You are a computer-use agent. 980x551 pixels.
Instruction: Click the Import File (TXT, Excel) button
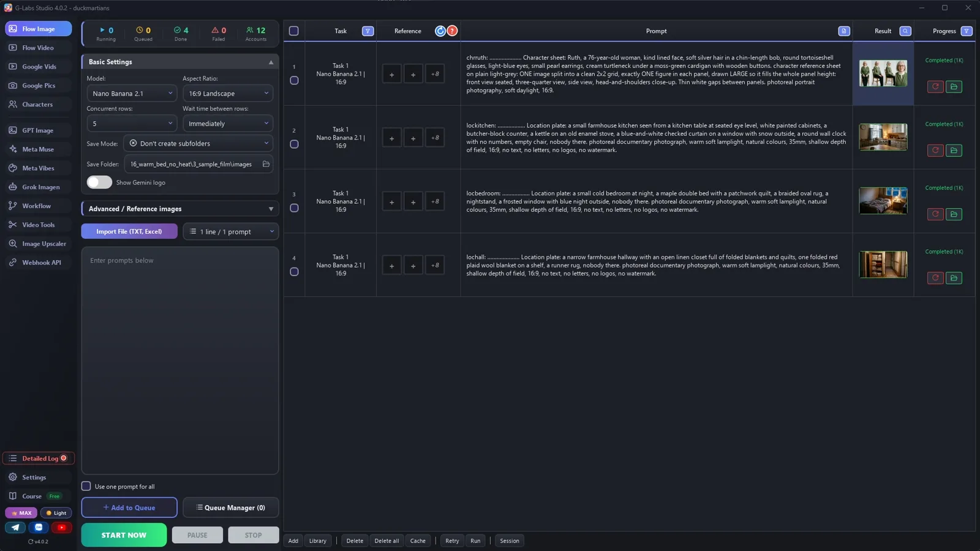129,231
